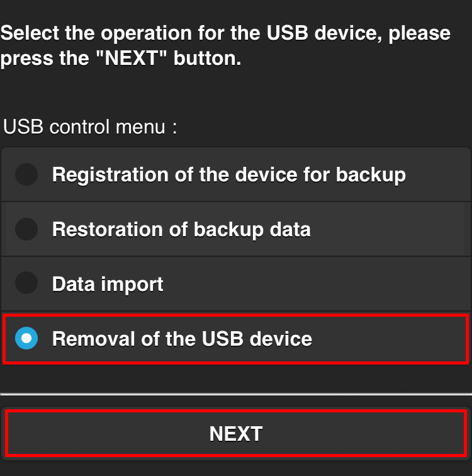
Task: Click the "USB control menu :" heading
Action: point(90,127)
